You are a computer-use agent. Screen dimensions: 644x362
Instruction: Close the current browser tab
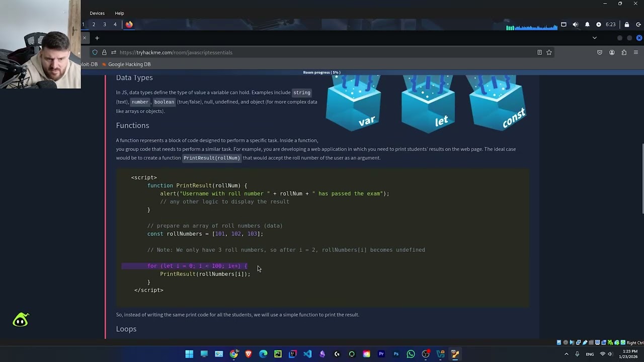pos(85,38)
